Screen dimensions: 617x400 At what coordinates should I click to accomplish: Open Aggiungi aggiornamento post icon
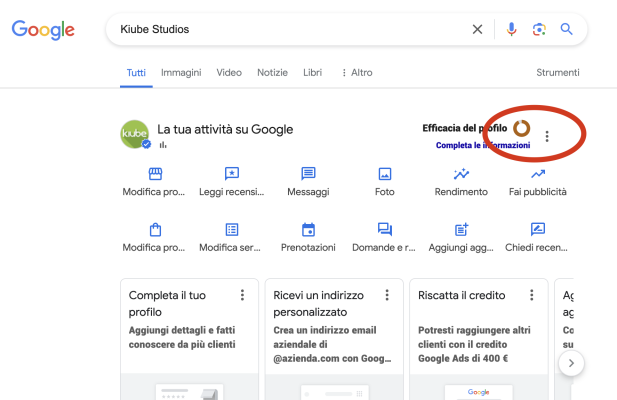pos(461,229)
